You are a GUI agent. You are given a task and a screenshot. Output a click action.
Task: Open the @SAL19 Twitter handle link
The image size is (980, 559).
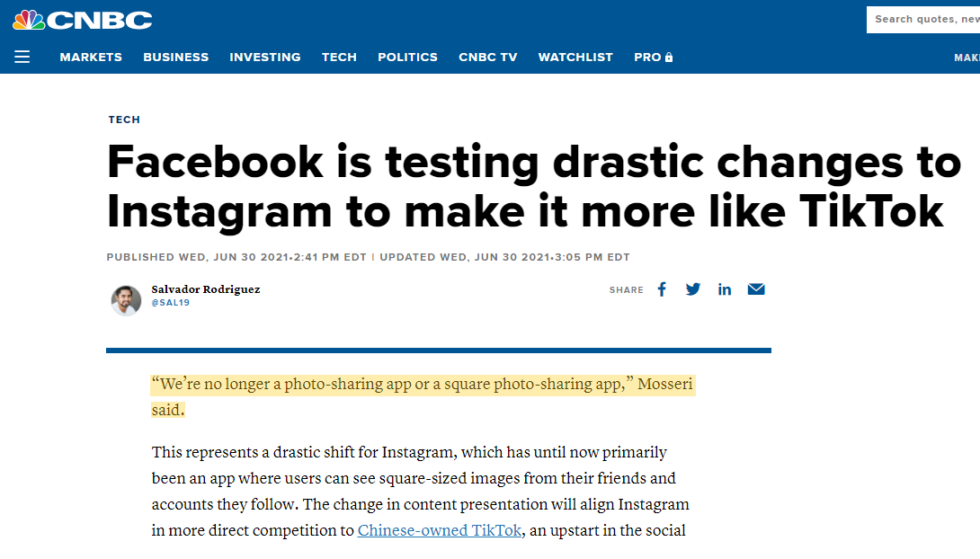pos(171,303)
